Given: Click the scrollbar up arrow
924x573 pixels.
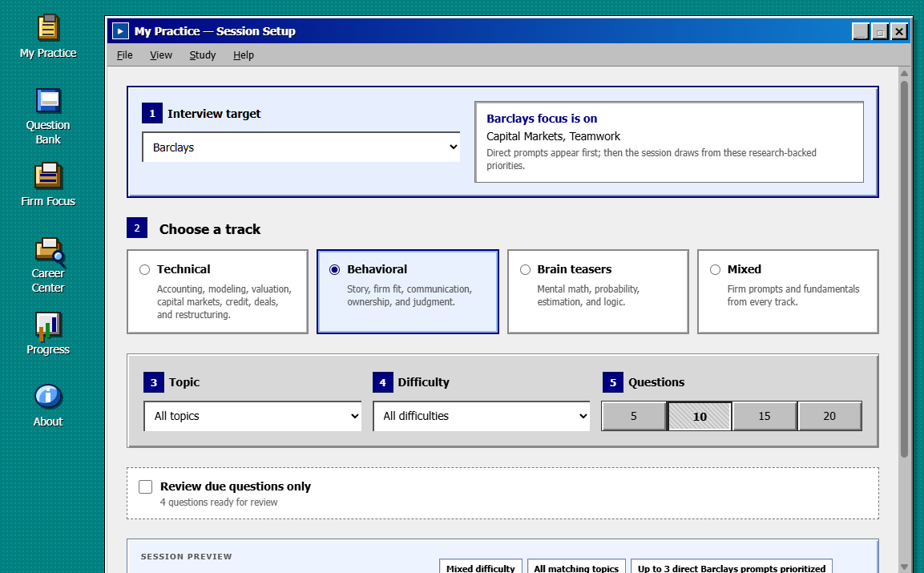Looking at the screenshot, I should (x=904, y=73).
